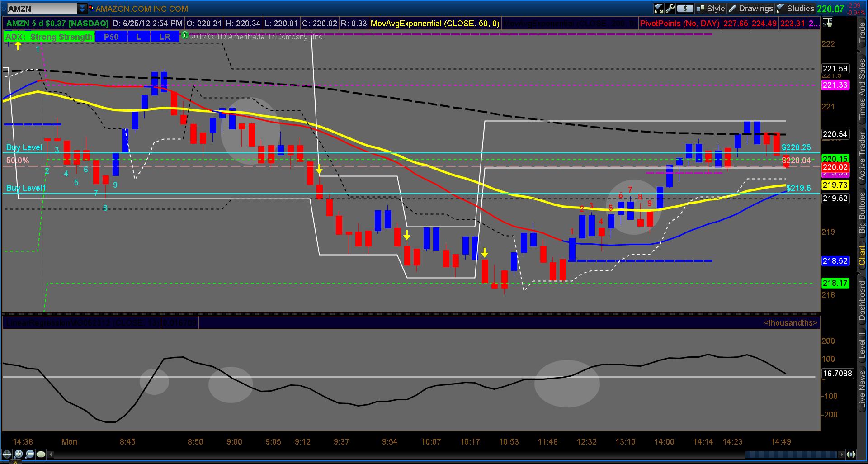The height and width of the screenshot is (464, 868).
Task: Click the red 220.02 price bubble
Action: tap(835, 167)
